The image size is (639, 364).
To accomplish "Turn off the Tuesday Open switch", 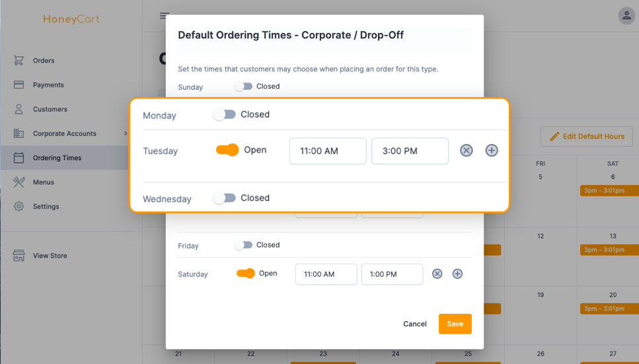I will [227, 149].
